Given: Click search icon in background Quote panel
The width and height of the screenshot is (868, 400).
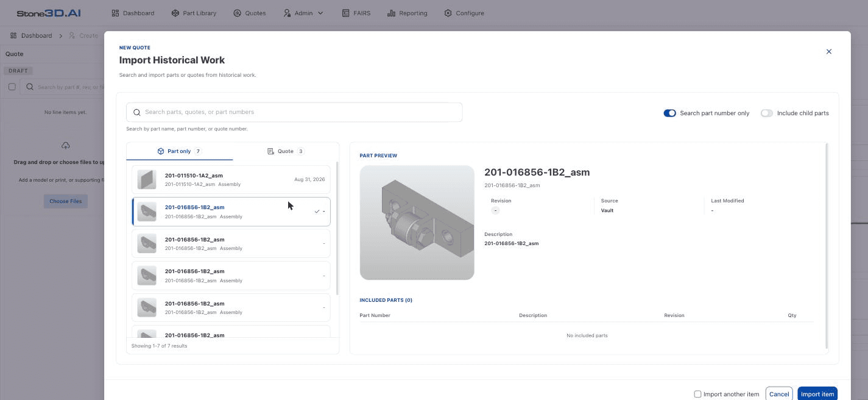Looking at the screenshot, I should tap(29, 87).
